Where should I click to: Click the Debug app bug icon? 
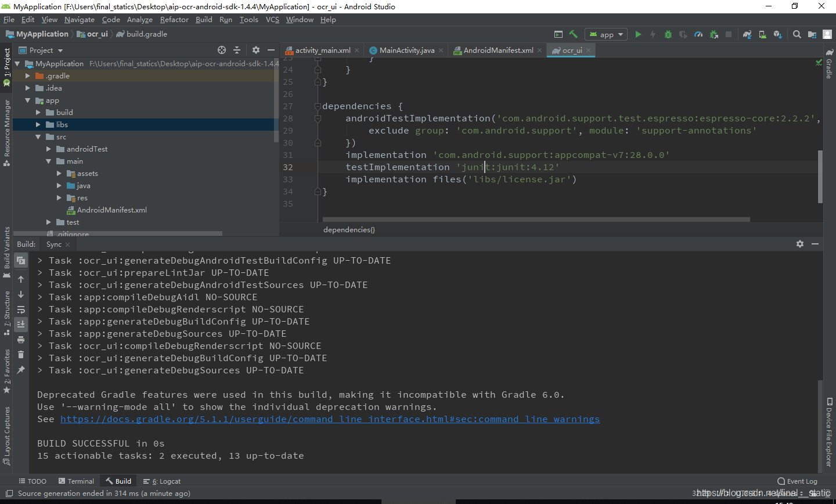[668, 34]
